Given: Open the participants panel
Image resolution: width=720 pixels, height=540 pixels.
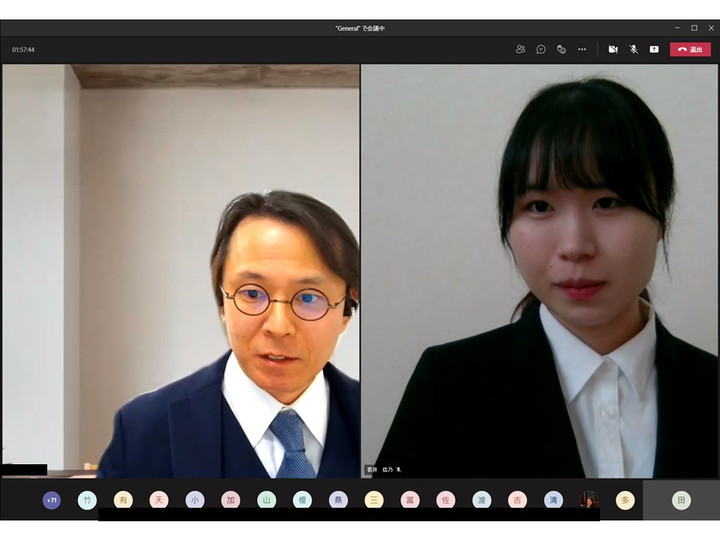Looking at the screenshot, I should click(520, 49).
